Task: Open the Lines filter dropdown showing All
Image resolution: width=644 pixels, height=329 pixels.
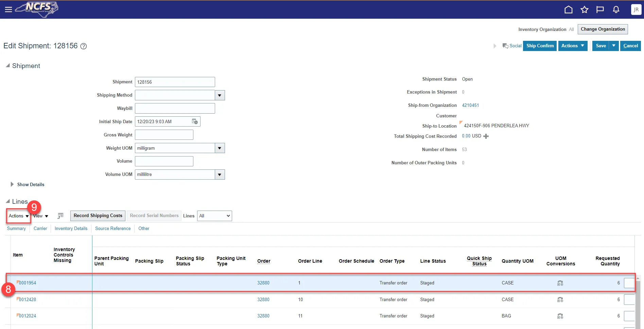Action: pyautogui.click(x=214, y=216)
